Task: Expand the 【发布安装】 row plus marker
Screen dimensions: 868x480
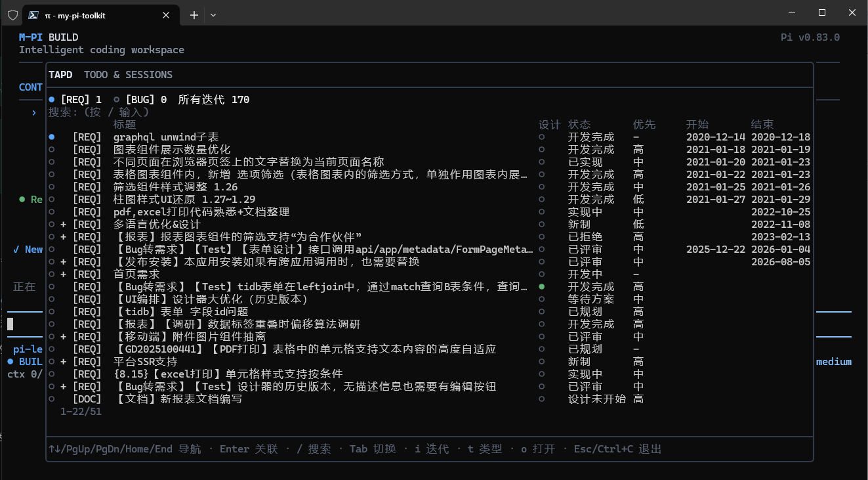Action: (64, 262)
